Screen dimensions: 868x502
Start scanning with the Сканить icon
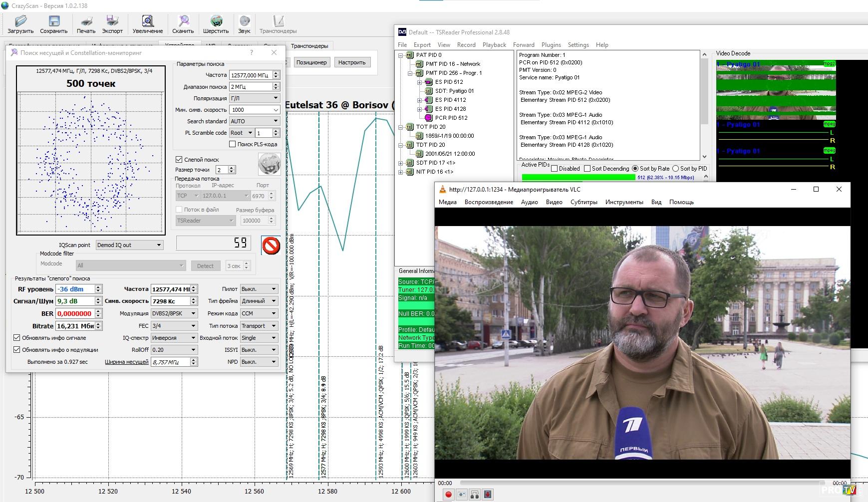click(183, 24)
